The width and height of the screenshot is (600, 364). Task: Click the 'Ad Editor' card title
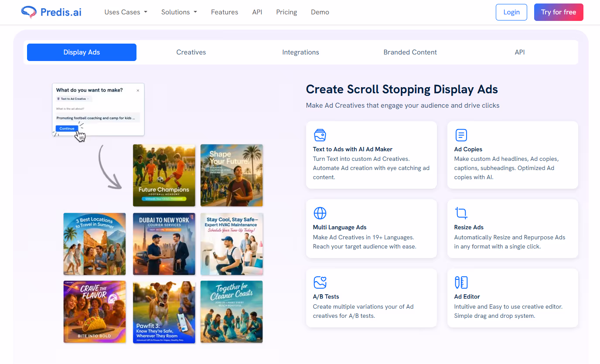[467, 296]
